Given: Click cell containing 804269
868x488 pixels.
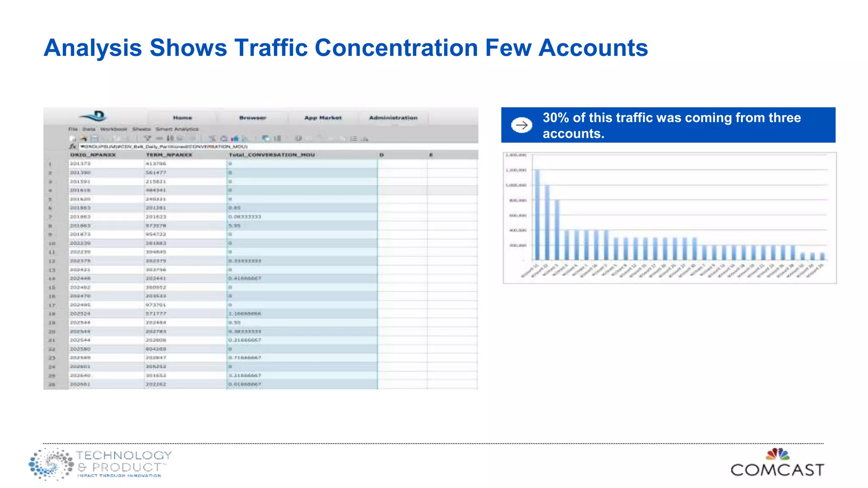Looking at the screenshot, I should (x=186, y=349).
